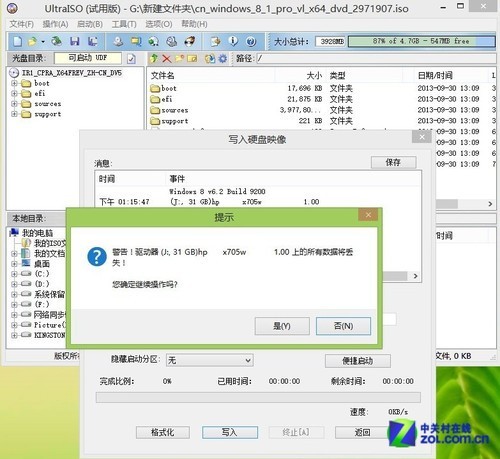Expand the sources folder in disc tree
Image resolution: width=500 pixels, height=459 pixels.
14,104
